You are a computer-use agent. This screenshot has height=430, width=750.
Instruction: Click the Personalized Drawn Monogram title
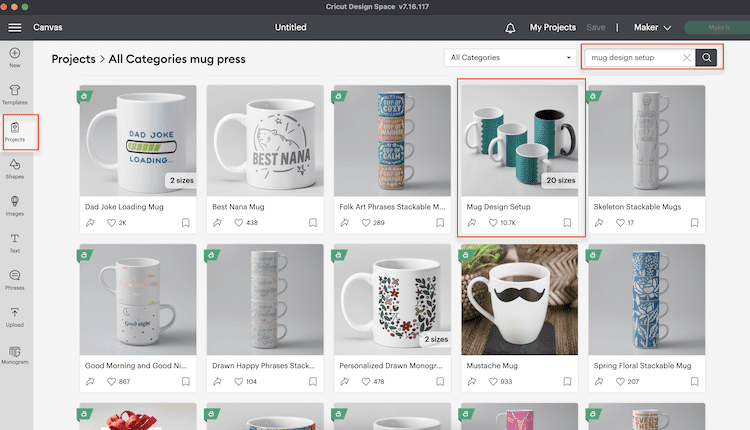[391, 366]
